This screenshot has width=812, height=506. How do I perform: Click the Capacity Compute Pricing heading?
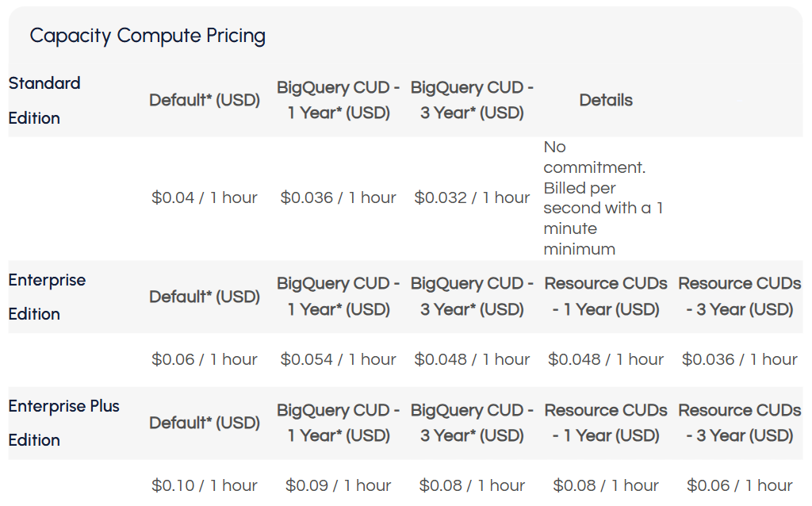point(147,36)
